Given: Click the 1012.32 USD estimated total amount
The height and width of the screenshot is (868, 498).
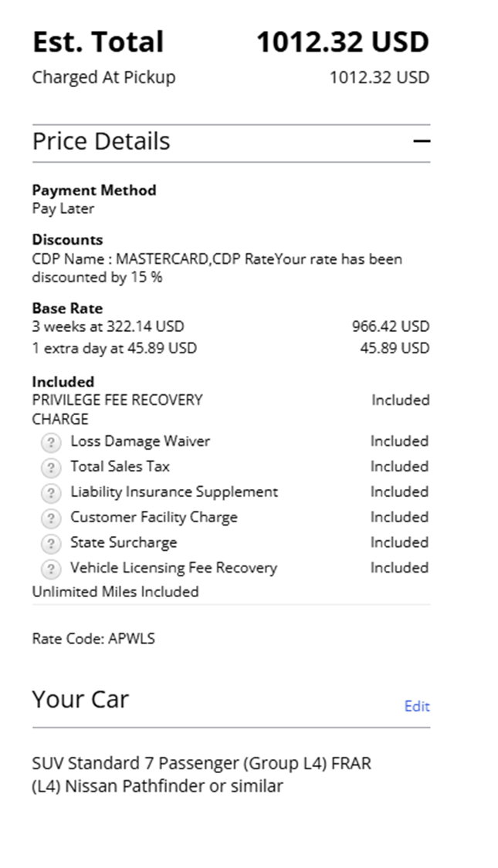Looking at the screenshot, I should 342,42.
